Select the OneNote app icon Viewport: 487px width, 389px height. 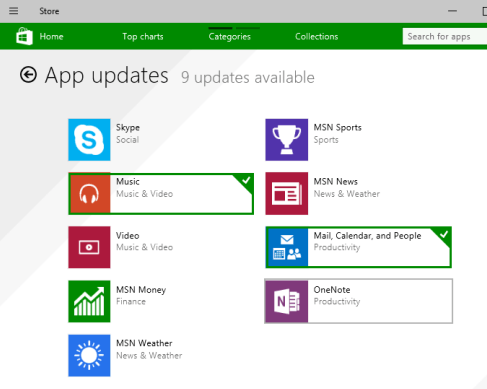(287, 301)
